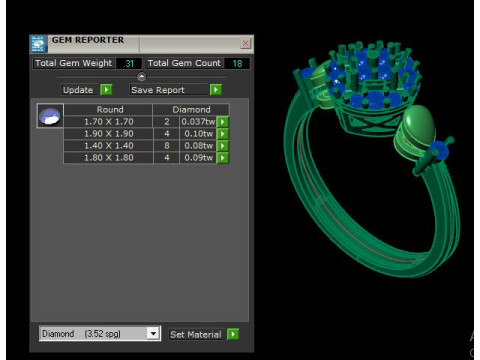Click the green arrow for the 0.09tw row
480x360 pixels.
point(223,158)
